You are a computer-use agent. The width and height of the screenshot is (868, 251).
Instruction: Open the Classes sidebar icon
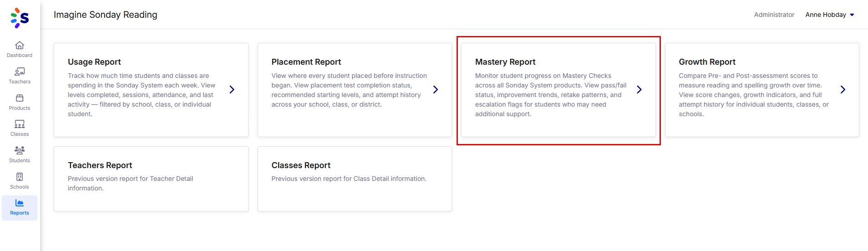click(x=20, y=124)
